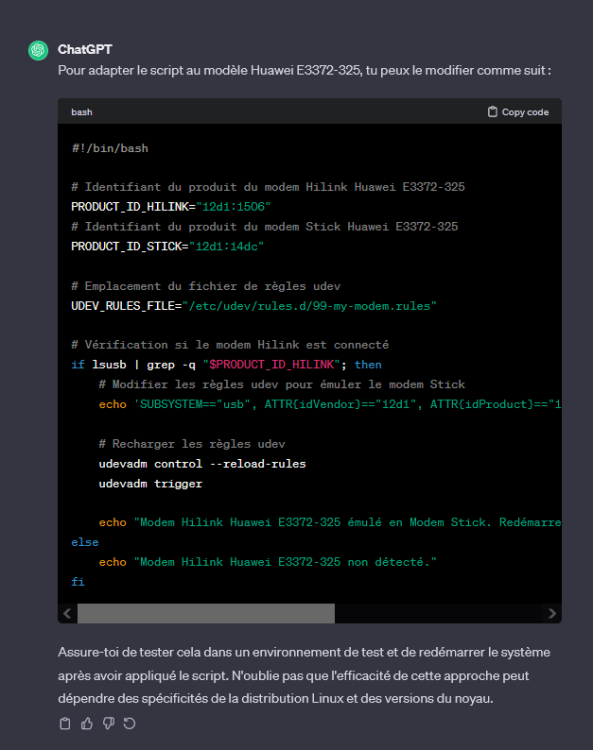Click the fi keyword in code
This screenshot has height=750, width=593.
click(78, 582)
